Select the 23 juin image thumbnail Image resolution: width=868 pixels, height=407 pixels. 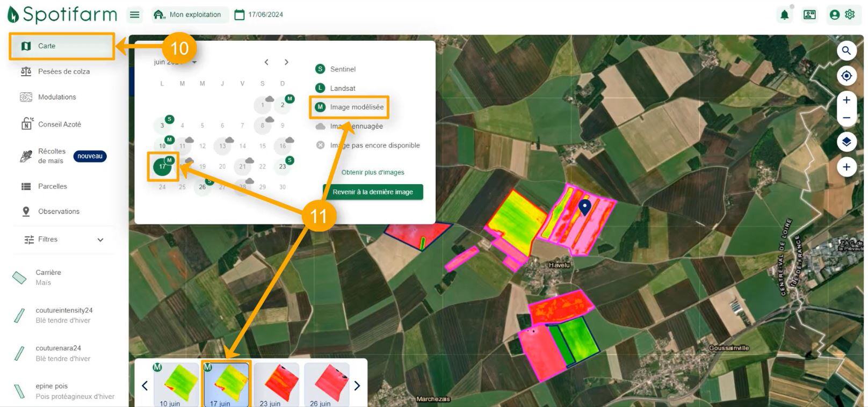277,384
